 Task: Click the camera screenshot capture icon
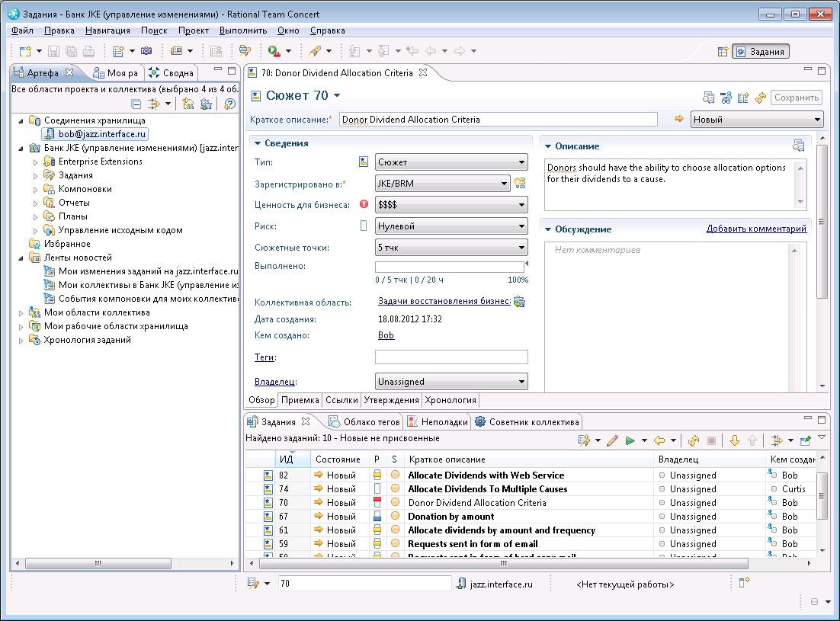146,51
